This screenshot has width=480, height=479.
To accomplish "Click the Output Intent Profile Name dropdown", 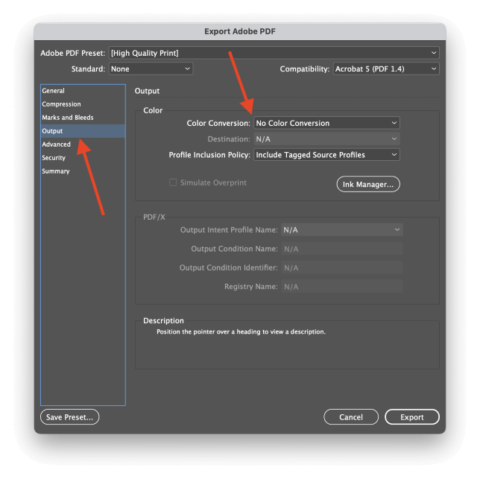I will tap(342, 230).
